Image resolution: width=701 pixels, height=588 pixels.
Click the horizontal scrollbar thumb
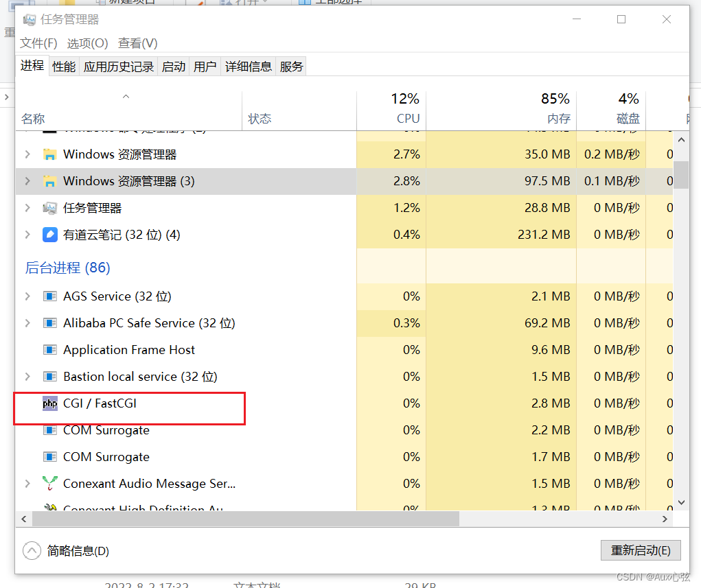(x=246, y=519)
